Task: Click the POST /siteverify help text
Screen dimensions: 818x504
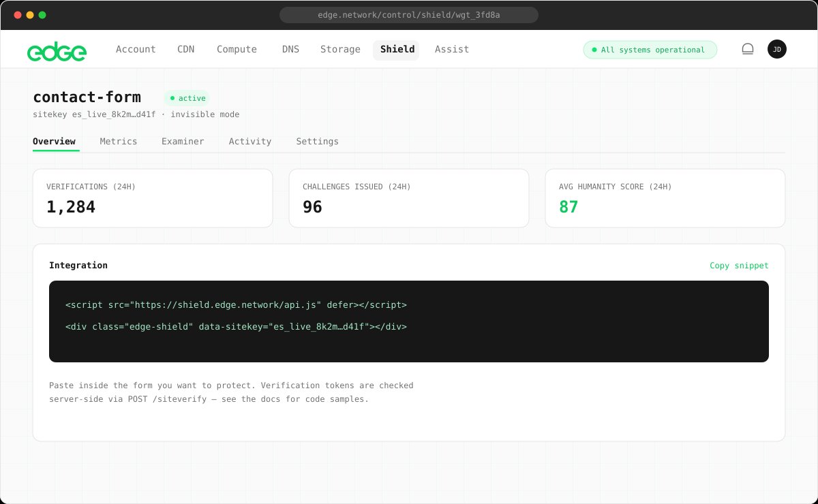Action: coord(209,399)
